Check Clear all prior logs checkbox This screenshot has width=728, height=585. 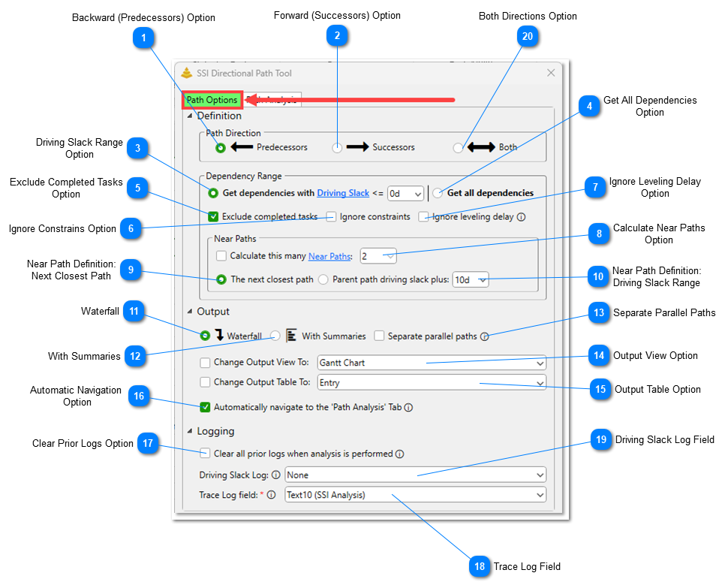point(205,453)
